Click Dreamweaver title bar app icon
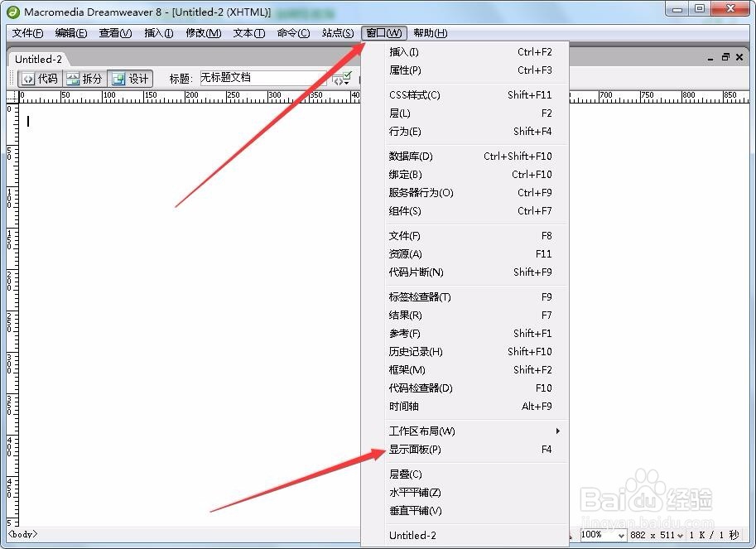This screenshot has width=756, height=549. coord(13,12)
